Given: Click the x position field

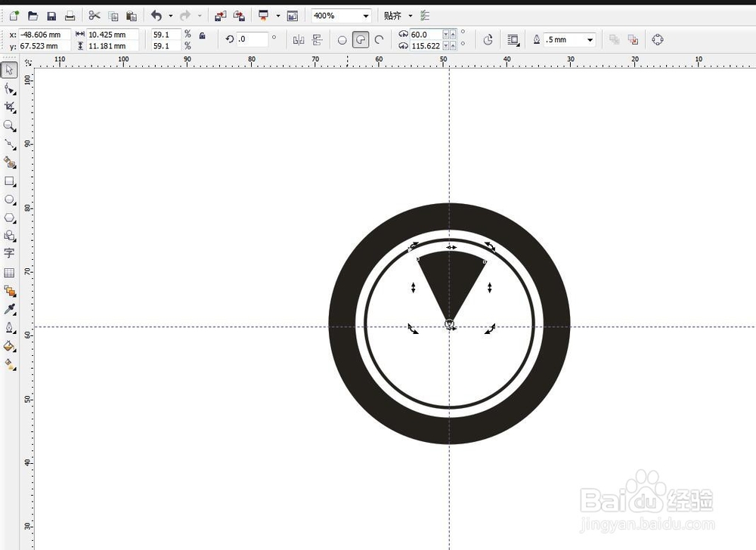Looking at the screenshot, I should coord(45,35).
